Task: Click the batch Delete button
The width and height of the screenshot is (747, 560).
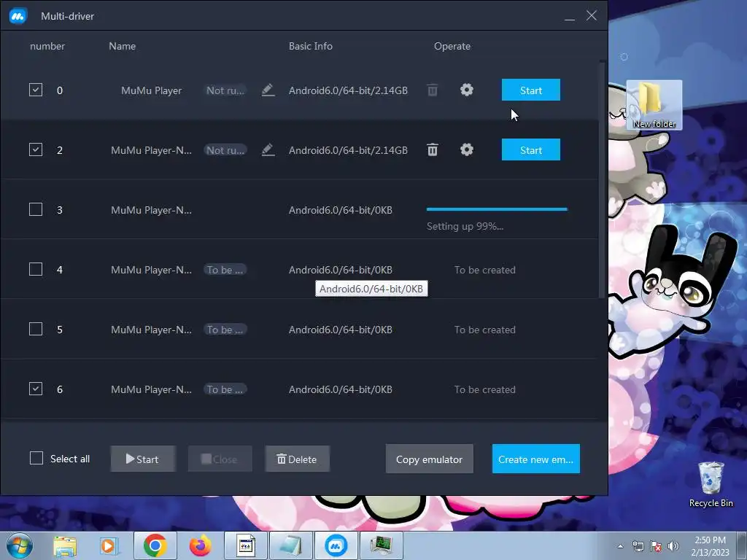Action: pyautogui.click(x=298, y=459)
